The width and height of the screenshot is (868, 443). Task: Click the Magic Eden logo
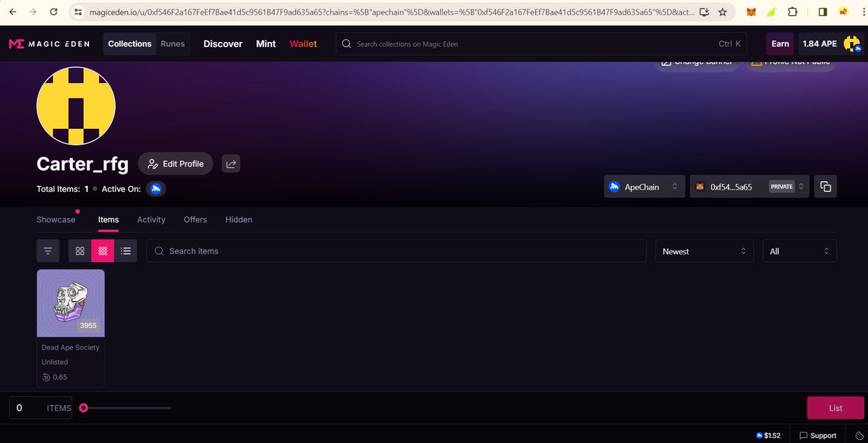tap(49, 44)
